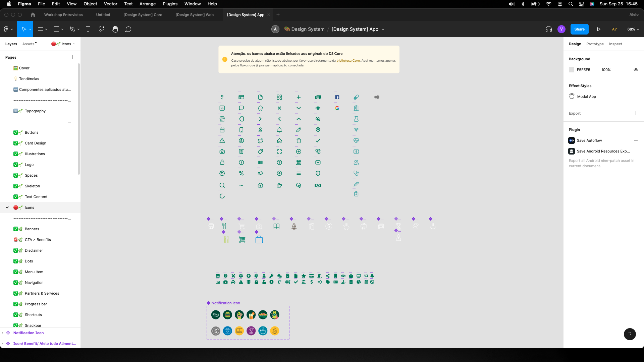Screen dimensions: 644x362
Task: Select the Text tool
Action: tap(88, 29)
